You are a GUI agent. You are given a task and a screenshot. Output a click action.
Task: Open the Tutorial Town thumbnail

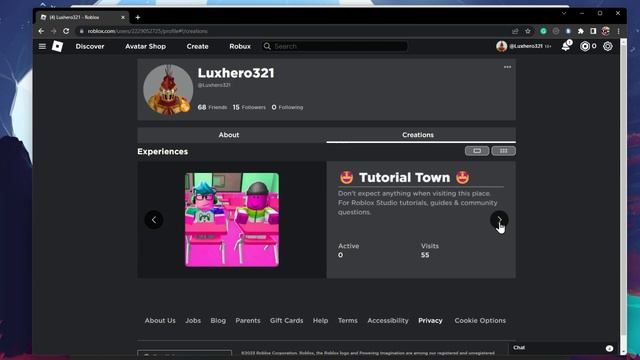(232, 220)
